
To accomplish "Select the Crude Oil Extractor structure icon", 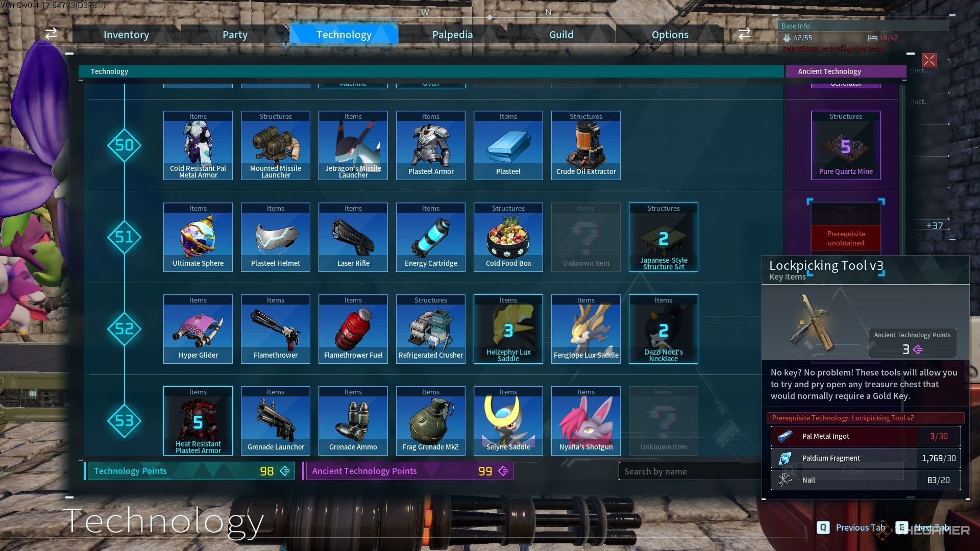I will click(585, 145).
